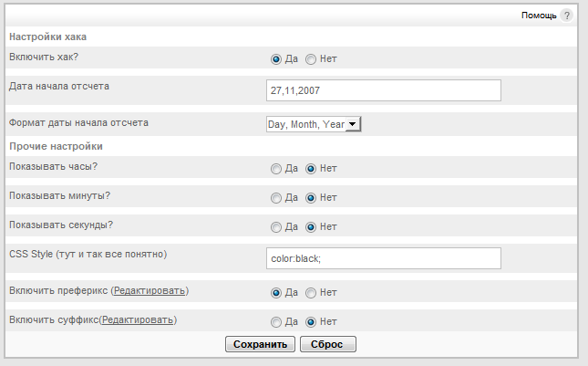Select Нет for Включить хак
Image resolution: width=588 pixels, height=366 pixels.
pyautogui.click(x=311, y=59)
